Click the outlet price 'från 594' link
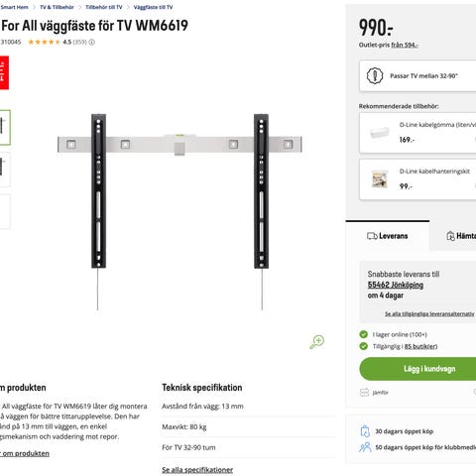This screenshot has height=476, width=476. point(405,45)
